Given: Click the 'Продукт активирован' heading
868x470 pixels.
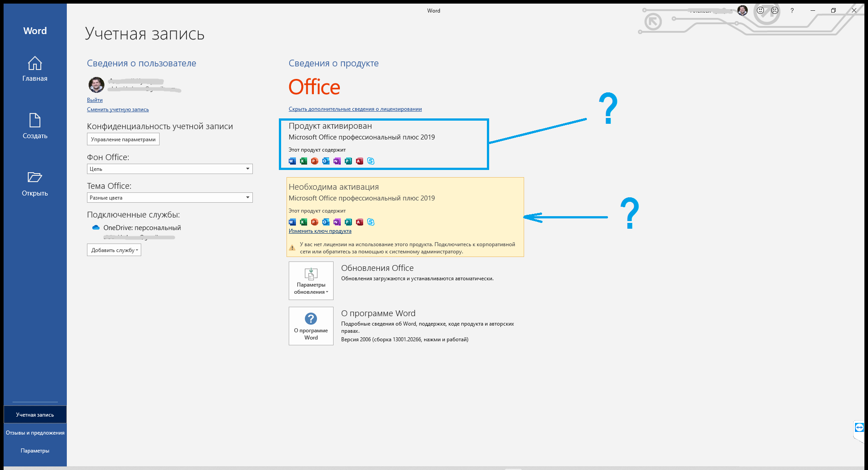Looking at the screenshot, I should (x=330, y=126).
